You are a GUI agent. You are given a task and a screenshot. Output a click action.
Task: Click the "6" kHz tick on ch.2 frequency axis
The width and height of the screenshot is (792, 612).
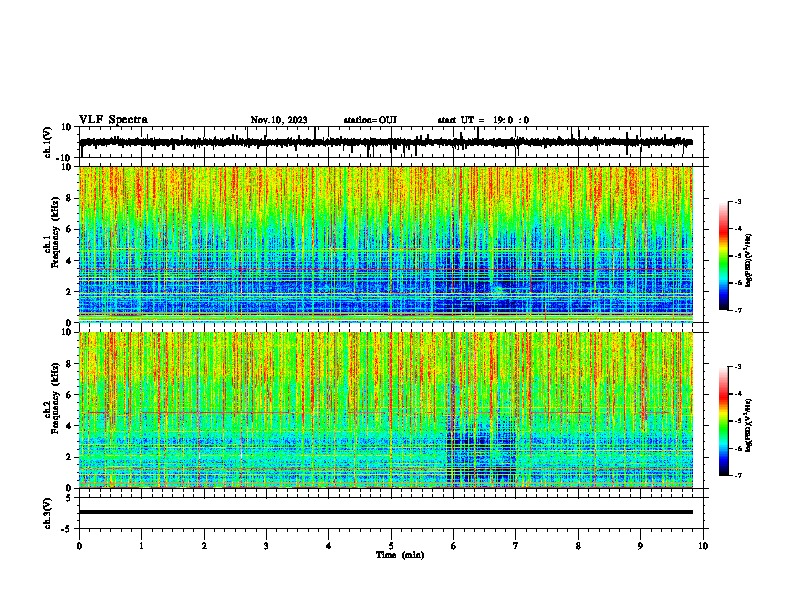70,394
